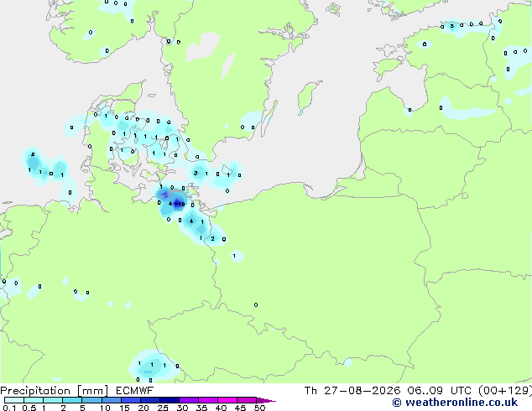The height and width of the screenshot is (411, 532).
Task: Select the dark navy 25–30 mm swatch
Action: point(170,400)
